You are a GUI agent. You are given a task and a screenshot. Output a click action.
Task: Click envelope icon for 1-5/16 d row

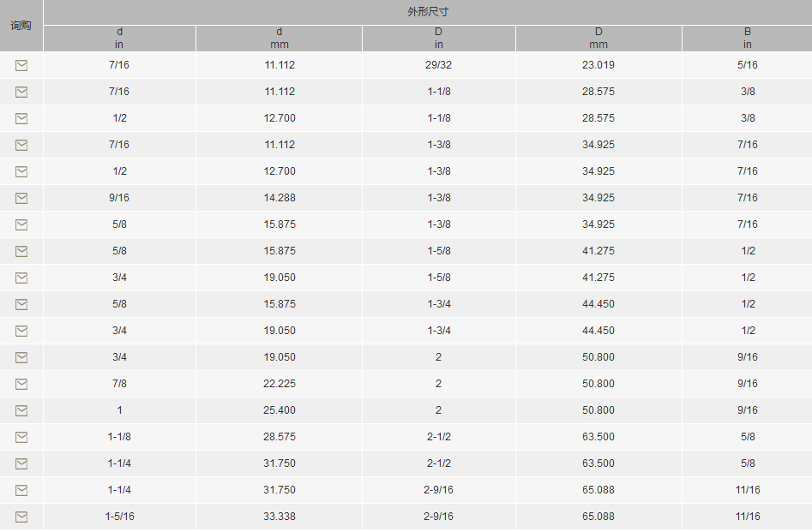coord(21,517)
